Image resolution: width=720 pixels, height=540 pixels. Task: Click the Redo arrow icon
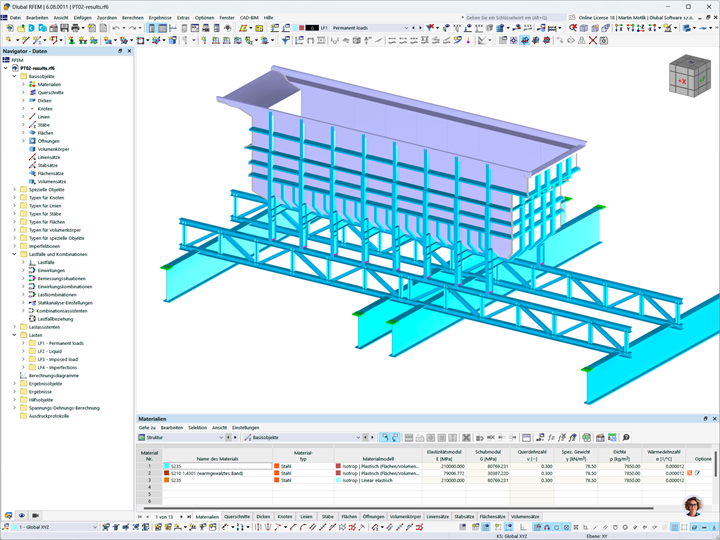point(132,28)
